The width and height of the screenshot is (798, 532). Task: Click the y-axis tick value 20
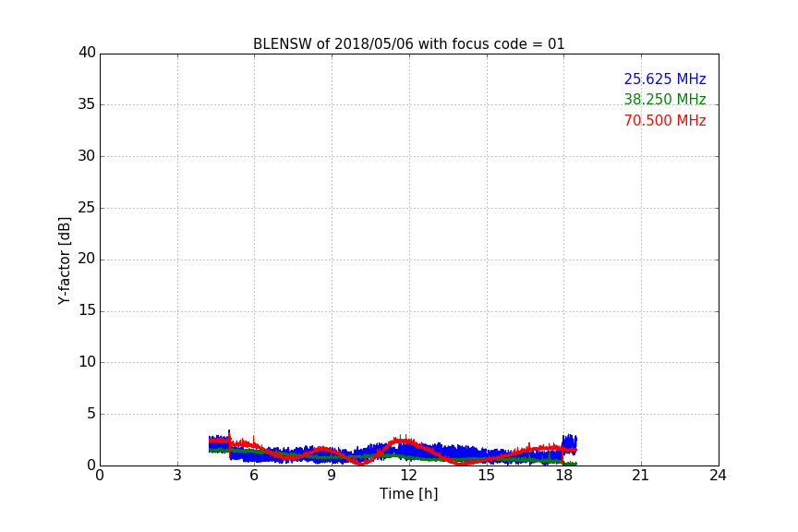pyautogui.click(x=87, y=259)
